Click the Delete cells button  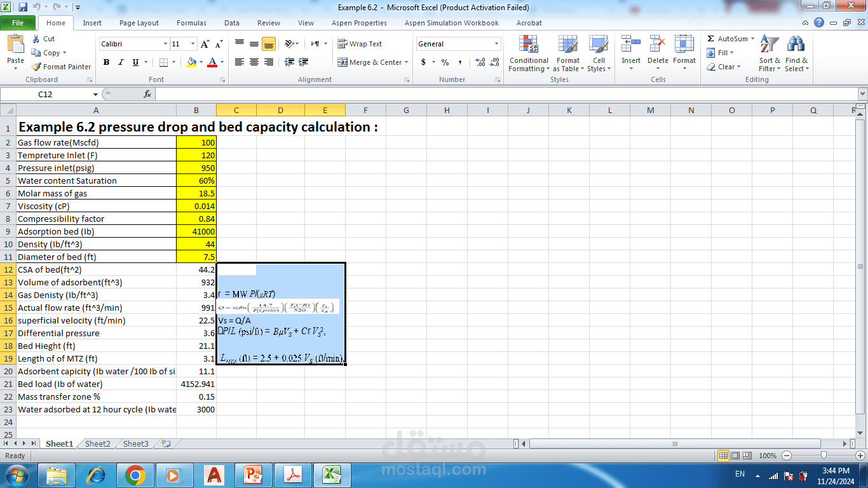[x=658, y=53]
